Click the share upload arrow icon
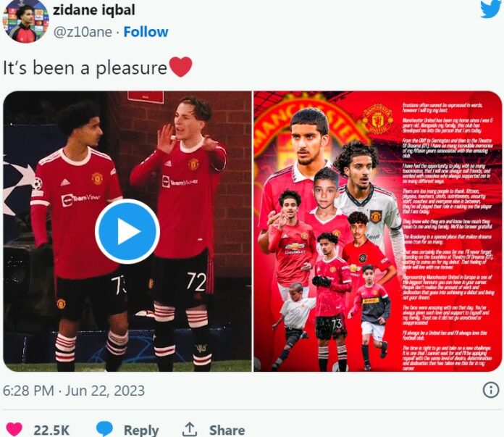Screen dimensions: 504x437 point(190,429)
